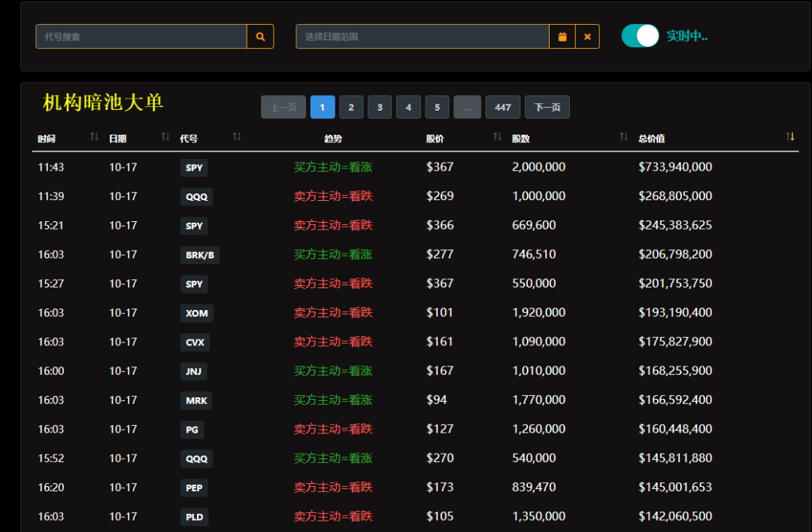The image size is (812, 532).
Task: Click the CVX ticker badge
Action: pos(195,342)
